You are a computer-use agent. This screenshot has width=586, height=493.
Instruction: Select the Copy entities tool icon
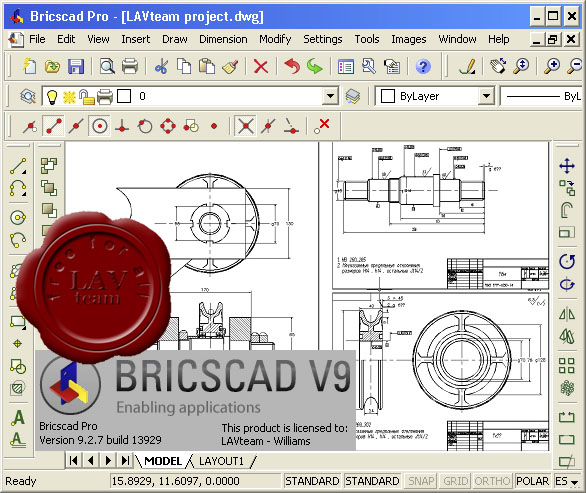(x=567, y=188)
